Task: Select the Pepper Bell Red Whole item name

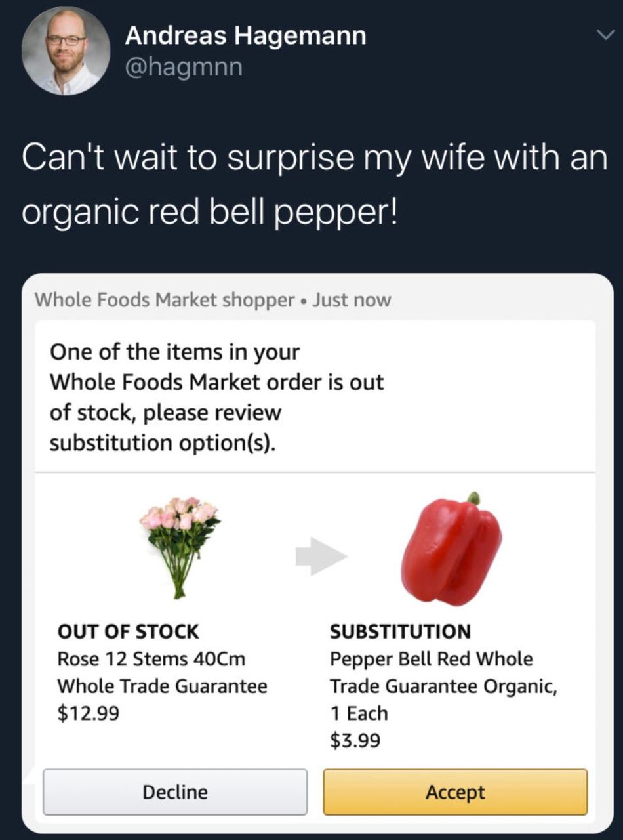Action: coord(432,658)
